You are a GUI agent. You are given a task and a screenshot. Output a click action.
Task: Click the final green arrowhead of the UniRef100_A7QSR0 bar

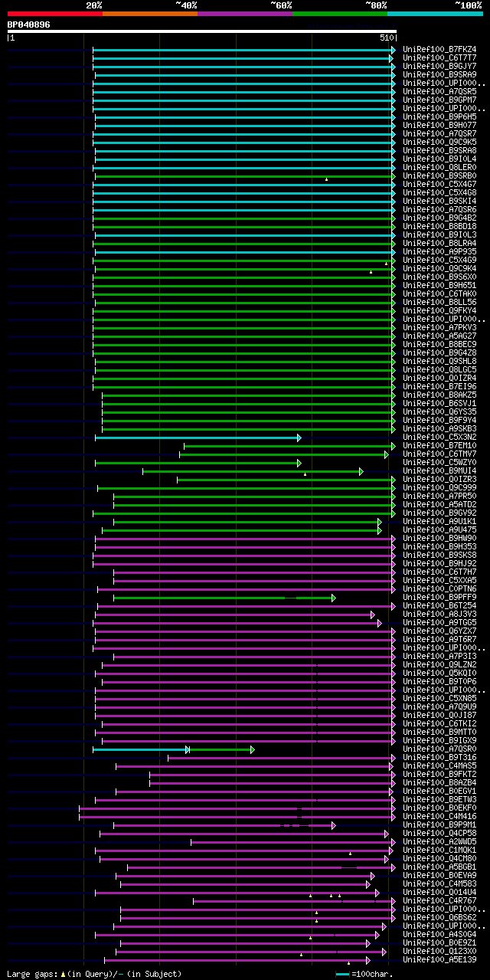(252, 749)
